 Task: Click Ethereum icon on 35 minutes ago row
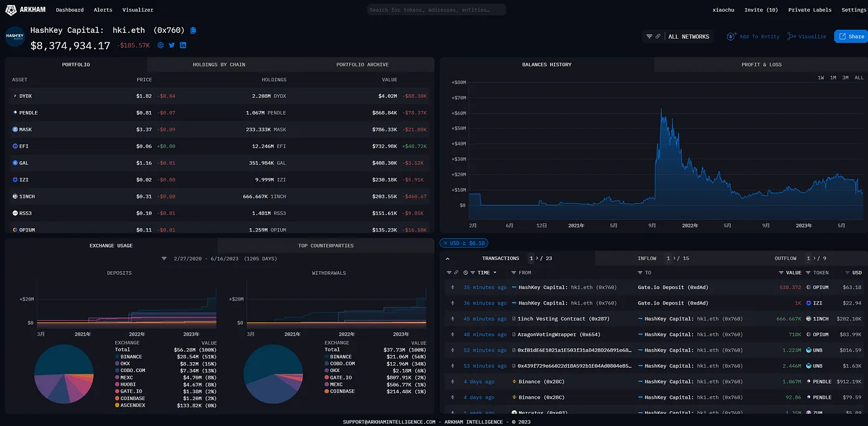(452, 288)
